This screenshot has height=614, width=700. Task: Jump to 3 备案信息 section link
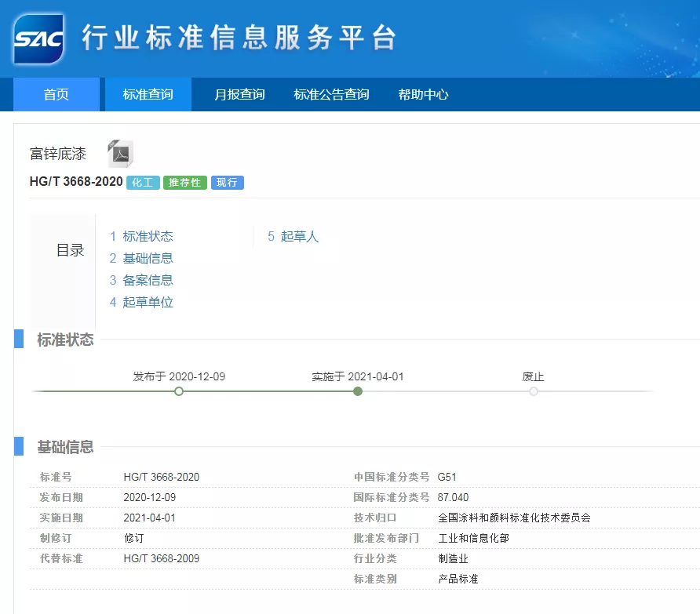[141, 280]
